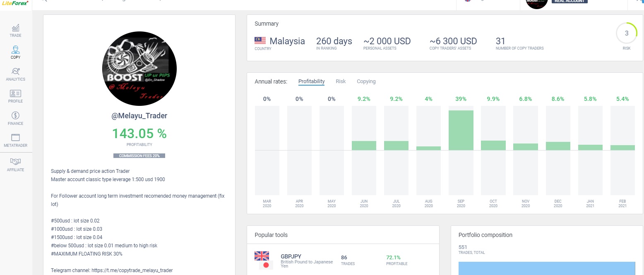Click the account avatar in header
The width and height of the screenshot is (644, 275).
tap(536, 3)
